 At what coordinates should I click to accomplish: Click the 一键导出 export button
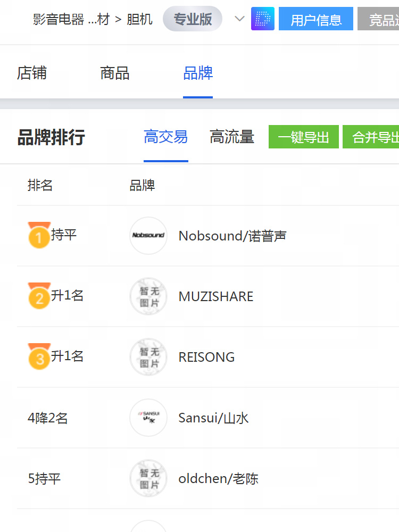click(x=304, y=137)
